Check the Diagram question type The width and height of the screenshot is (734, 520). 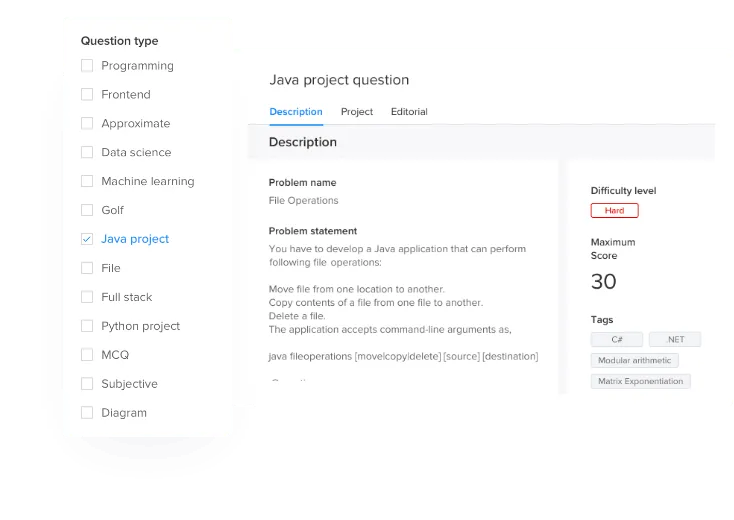87,413
